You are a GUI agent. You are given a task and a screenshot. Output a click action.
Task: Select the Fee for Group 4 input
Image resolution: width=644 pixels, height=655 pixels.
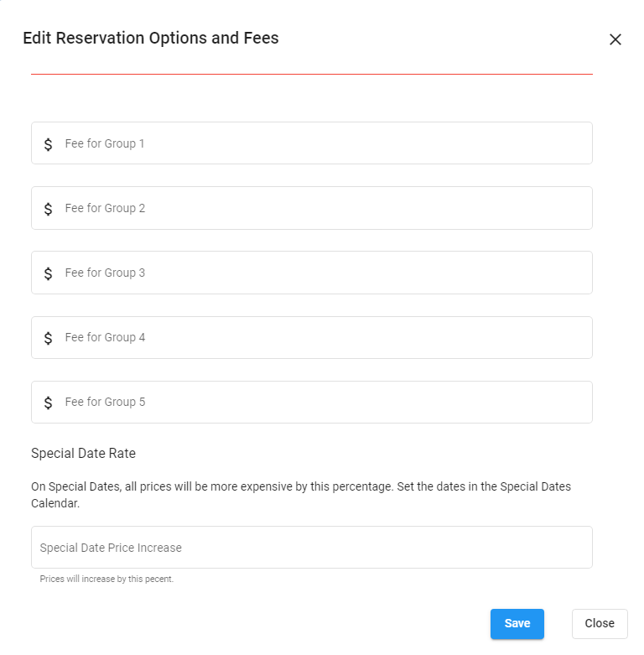pyautogui.click(x=323, y=337)
